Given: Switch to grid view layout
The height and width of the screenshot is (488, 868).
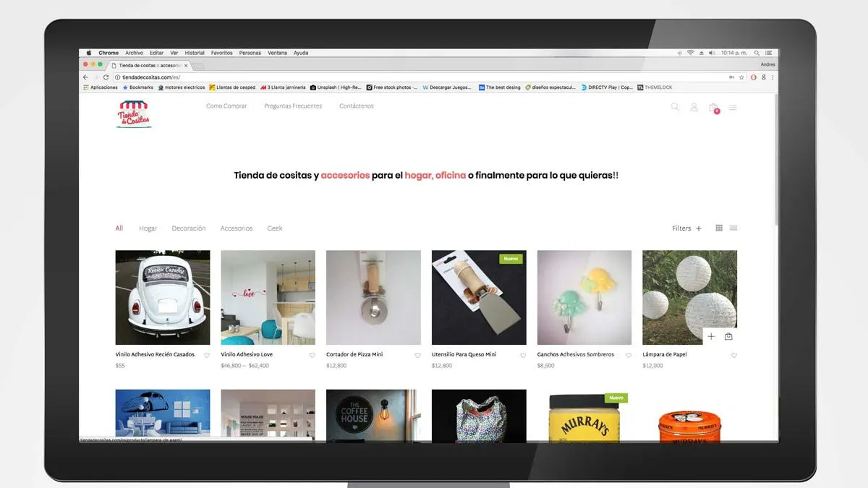Looking at the screenshot, I should click(719, 228).
